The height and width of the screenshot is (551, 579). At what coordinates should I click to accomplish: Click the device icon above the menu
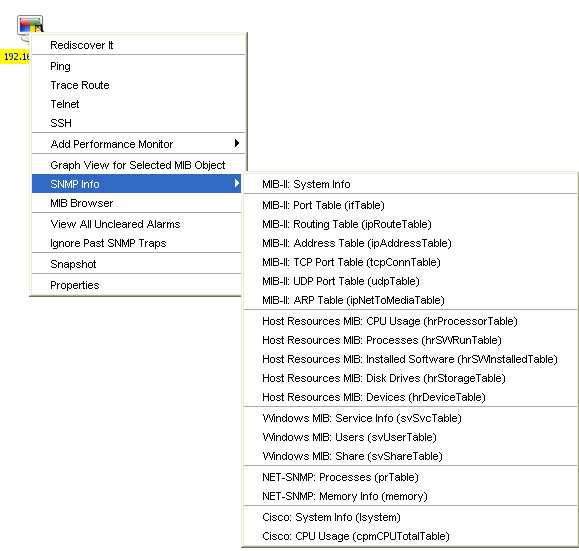click(x=30, y=24)
